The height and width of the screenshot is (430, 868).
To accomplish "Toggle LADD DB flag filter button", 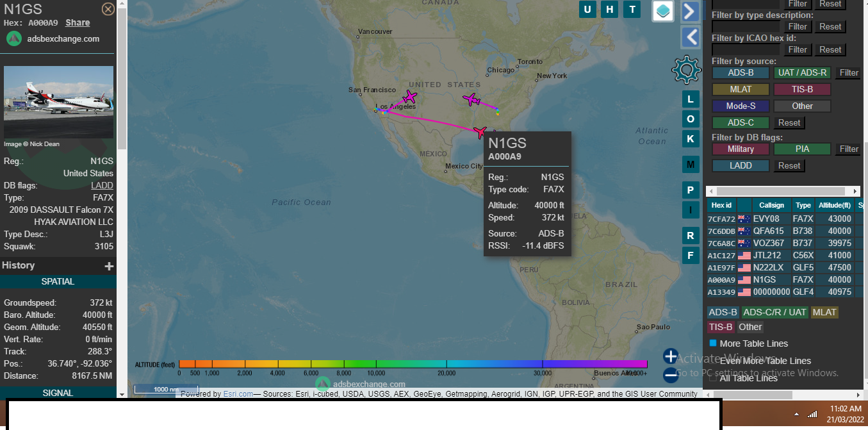I will click(741, 165).
